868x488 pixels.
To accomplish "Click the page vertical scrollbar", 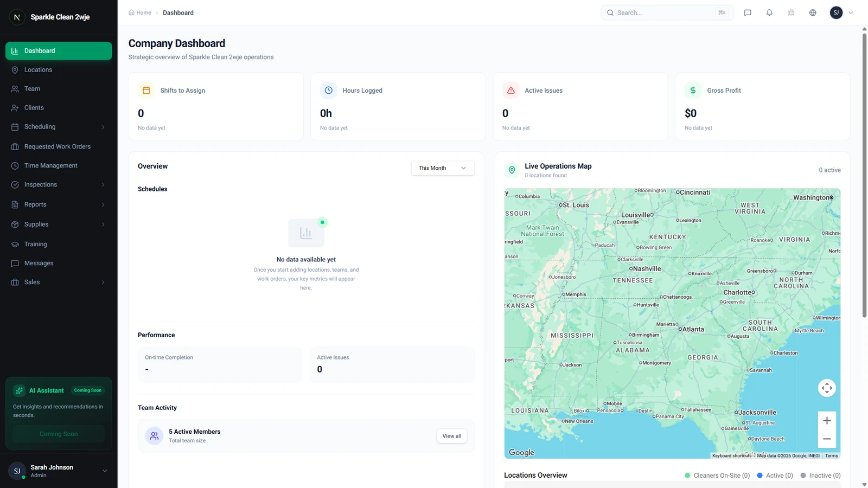I will tap(864, 175).
